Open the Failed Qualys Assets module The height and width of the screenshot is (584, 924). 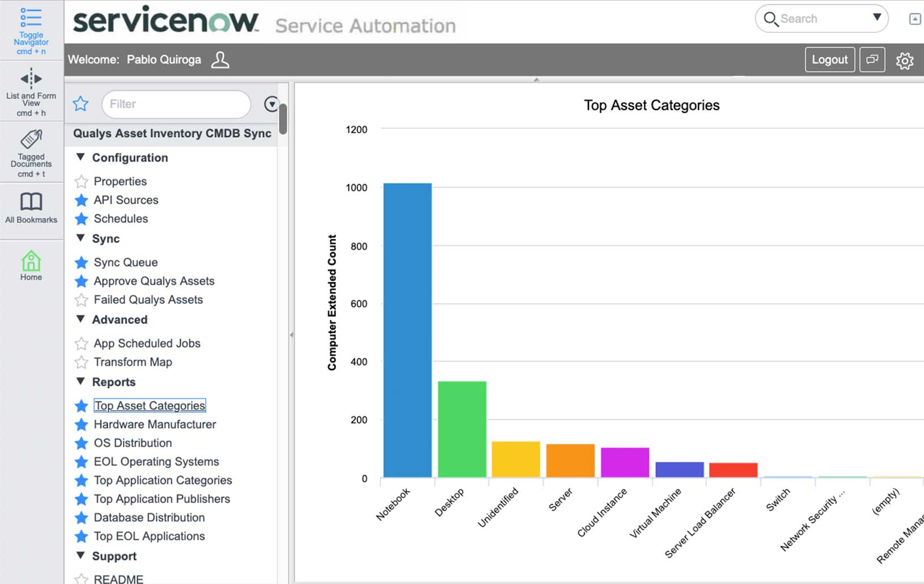point(149,300)
